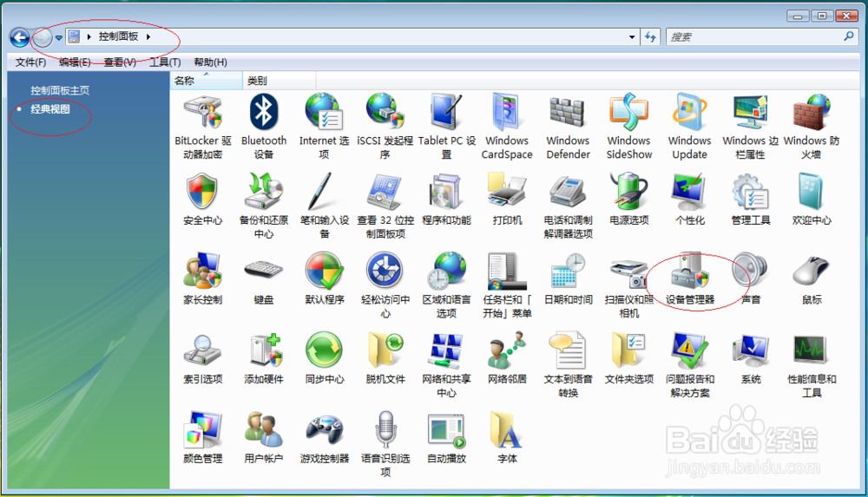Open iSCSI 发起程序 icon
This screenshot has height=497, width=868.
tap(385, 113)
